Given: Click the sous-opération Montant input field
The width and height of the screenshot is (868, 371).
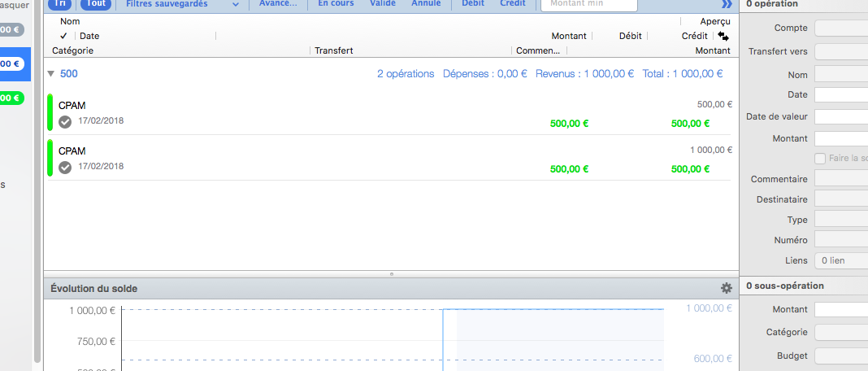Looking at the screenshot, I should click(x=841, y=309).
